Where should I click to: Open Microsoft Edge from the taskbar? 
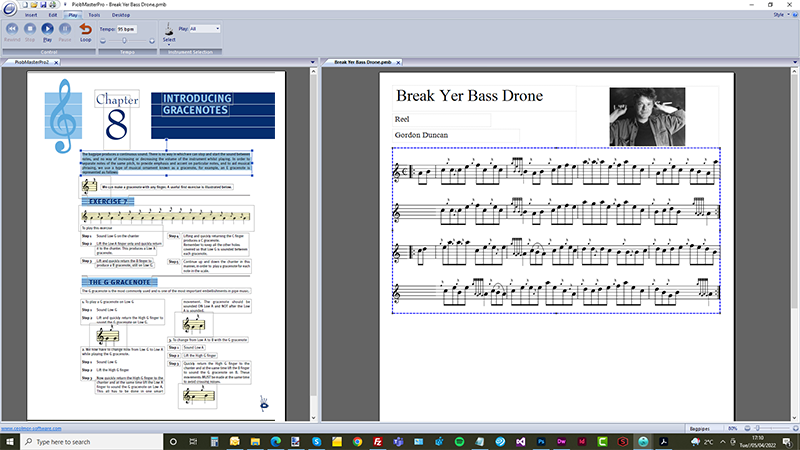pyautogui.click(x=276, y=442)
